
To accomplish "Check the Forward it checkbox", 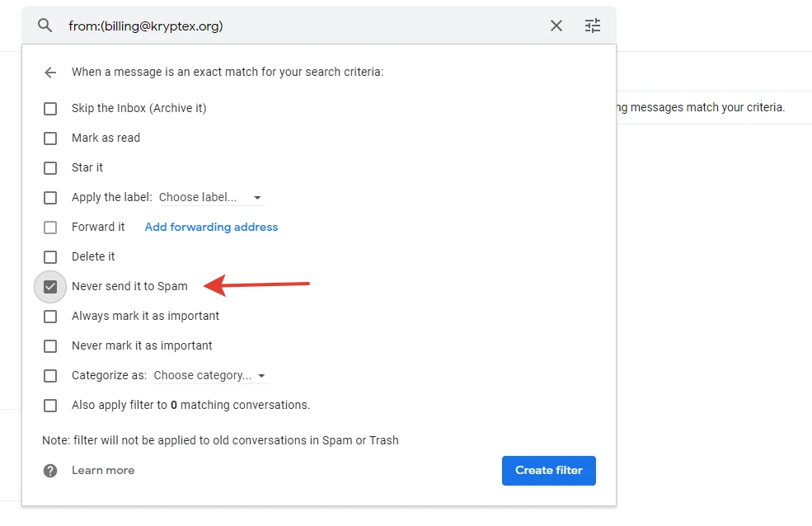I will click(50, 228).
